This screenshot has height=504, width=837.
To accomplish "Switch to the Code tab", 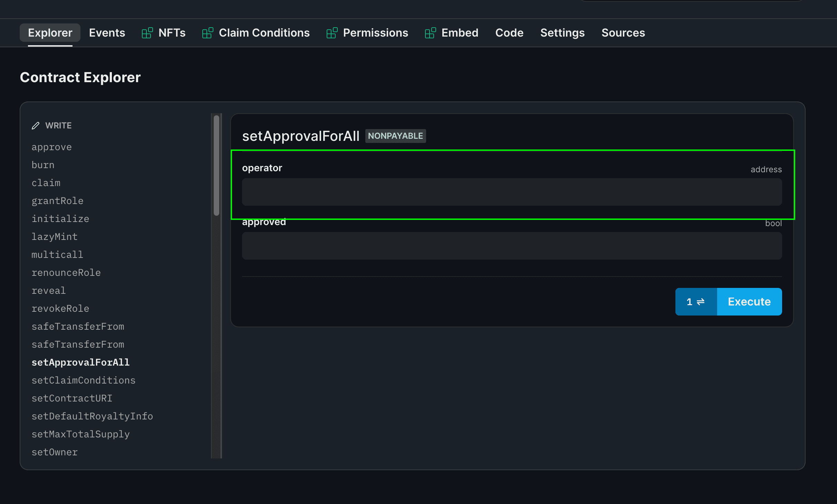I will pos(509,33).
